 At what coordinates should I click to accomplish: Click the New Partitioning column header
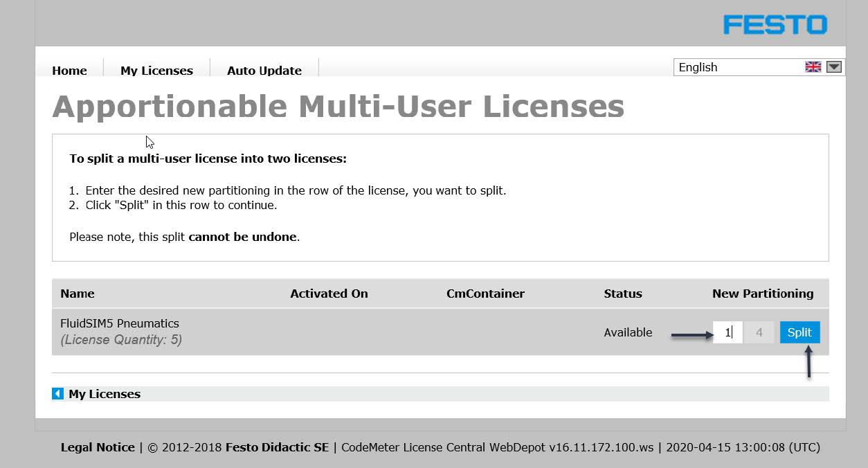tap(763, 294)
